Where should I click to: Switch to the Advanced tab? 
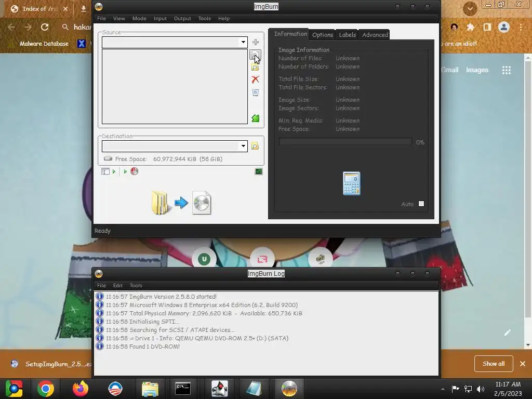pos(375,35)
